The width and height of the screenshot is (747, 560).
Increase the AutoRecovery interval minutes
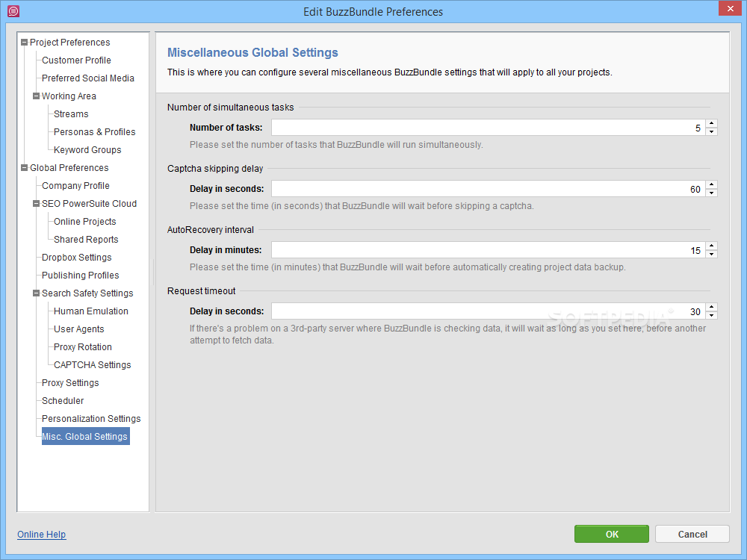(x=712, y=246)
